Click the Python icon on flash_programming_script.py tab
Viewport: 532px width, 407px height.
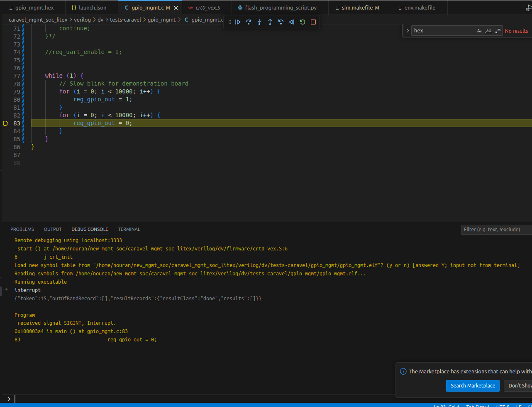[x=240, y=8]
